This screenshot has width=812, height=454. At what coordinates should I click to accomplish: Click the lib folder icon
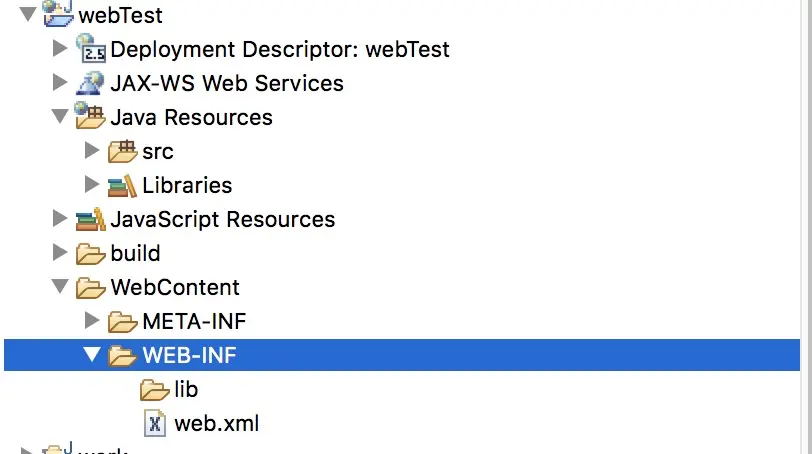point(155,389)
